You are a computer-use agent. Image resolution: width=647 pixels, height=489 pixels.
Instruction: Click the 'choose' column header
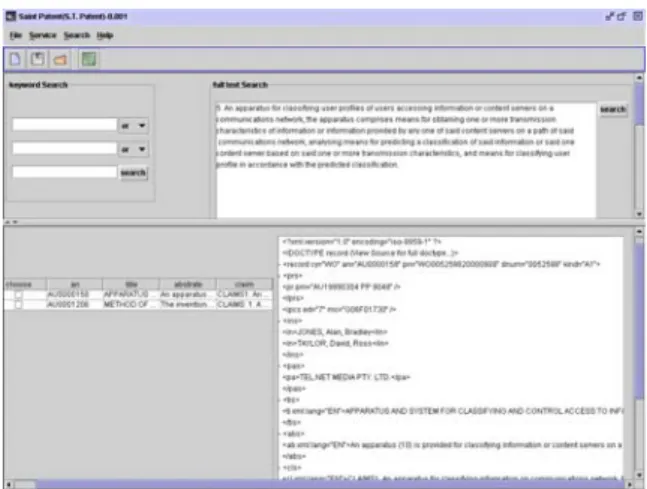tap(25, 284)
